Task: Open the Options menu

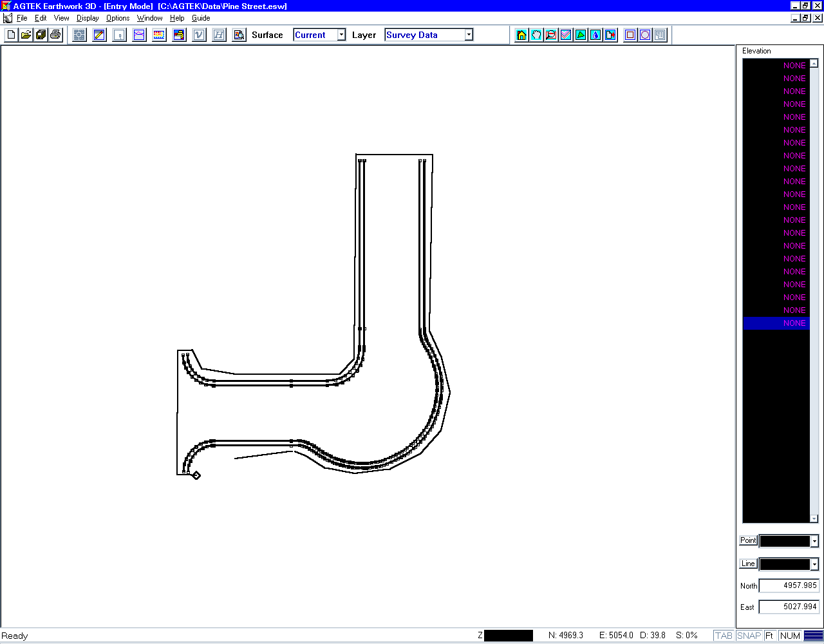Action: [x=118, y=18]
